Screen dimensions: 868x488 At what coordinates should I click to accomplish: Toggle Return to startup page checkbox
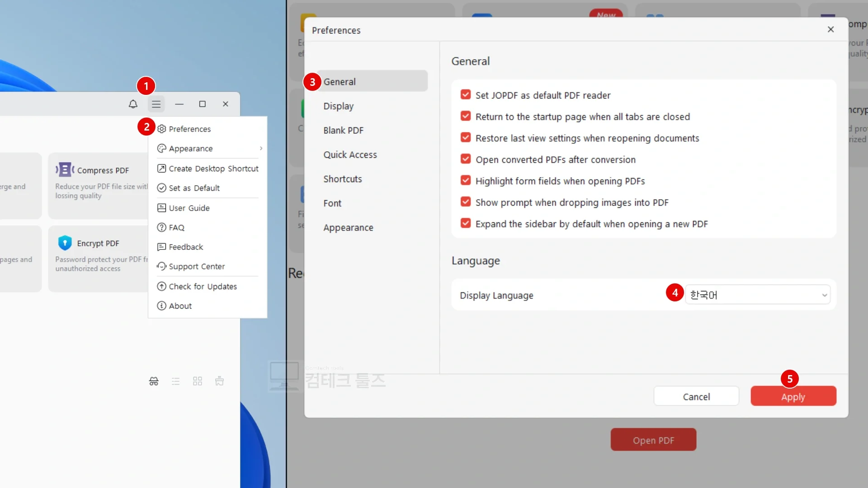click(x=466, y=117)
